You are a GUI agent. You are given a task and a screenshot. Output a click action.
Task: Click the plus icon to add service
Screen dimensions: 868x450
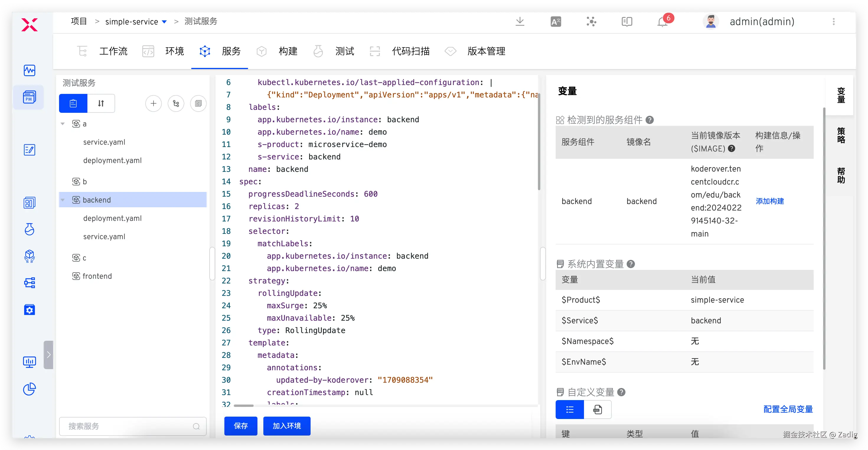coord(153,103)
